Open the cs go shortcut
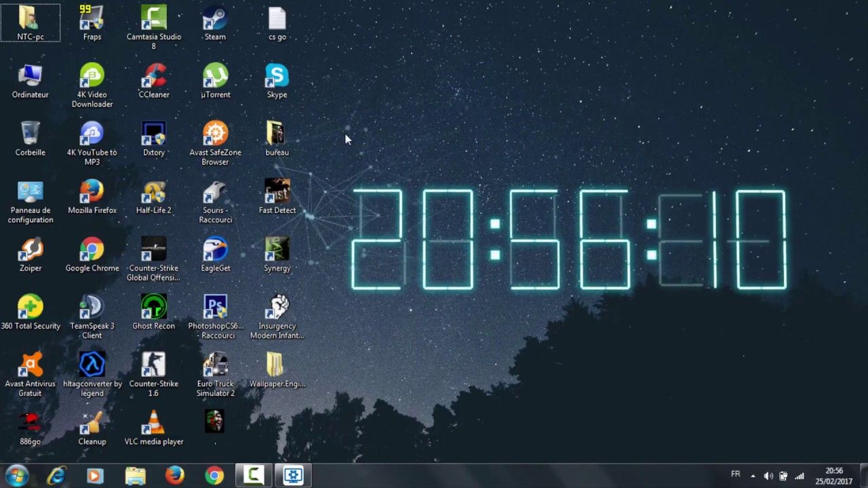 click(277, 19)
